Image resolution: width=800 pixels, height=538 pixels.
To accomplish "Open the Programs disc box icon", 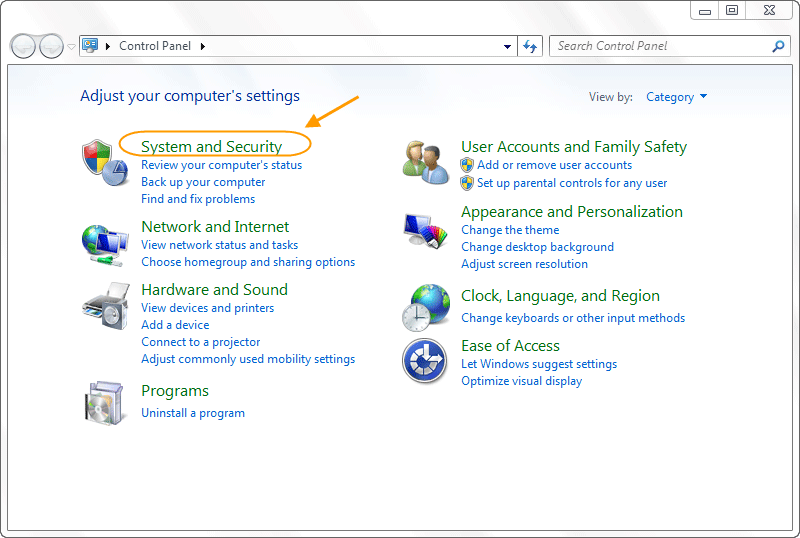I will [105, 403].
